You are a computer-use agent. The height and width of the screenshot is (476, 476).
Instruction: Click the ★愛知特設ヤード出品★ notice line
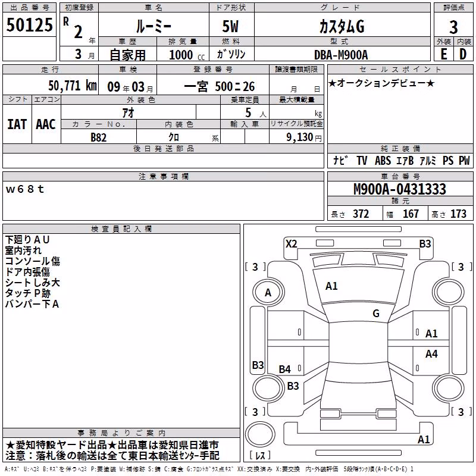pos(112,445)
